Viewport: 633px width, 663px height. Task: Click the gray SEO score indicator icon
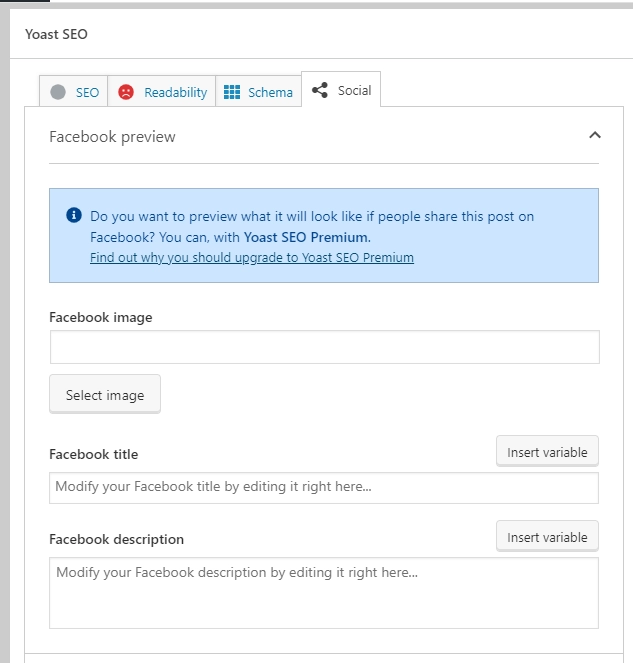58,92
